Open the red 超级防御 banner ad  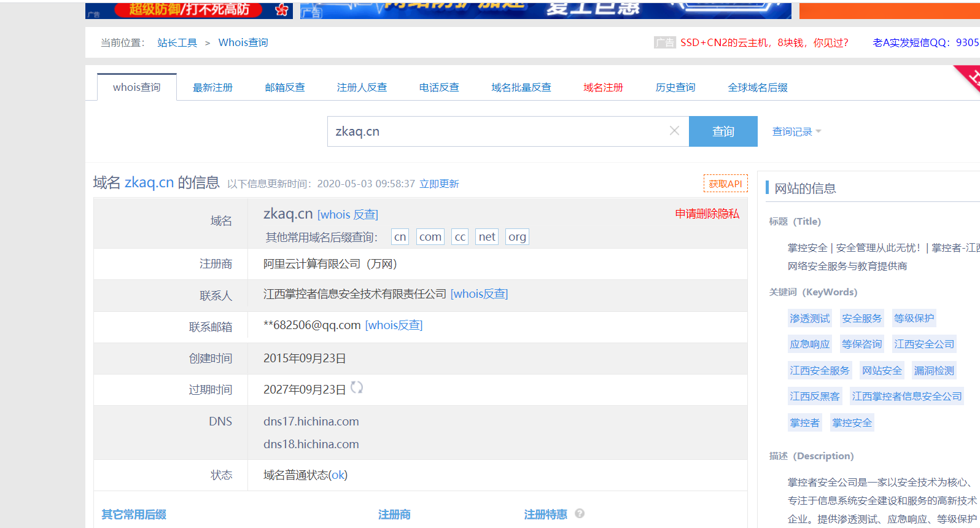click(x=189, y=10)
